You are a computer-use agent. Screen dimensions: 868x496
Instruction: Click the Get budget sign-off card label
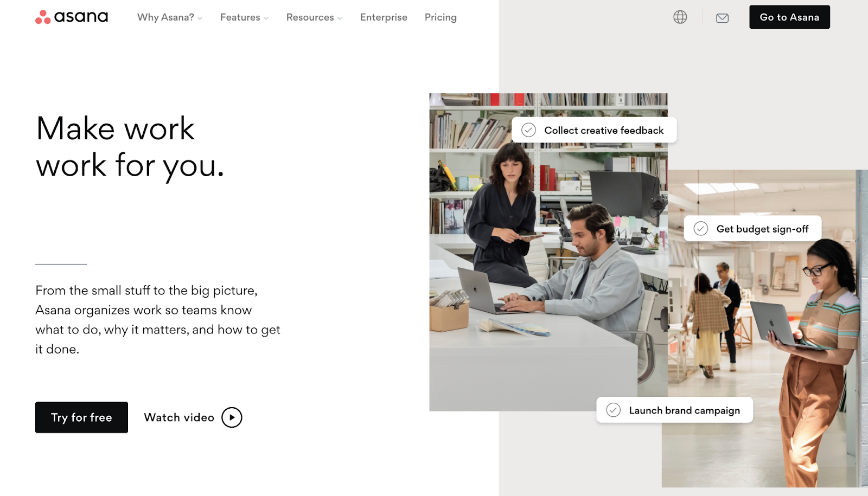coord(762,229)
